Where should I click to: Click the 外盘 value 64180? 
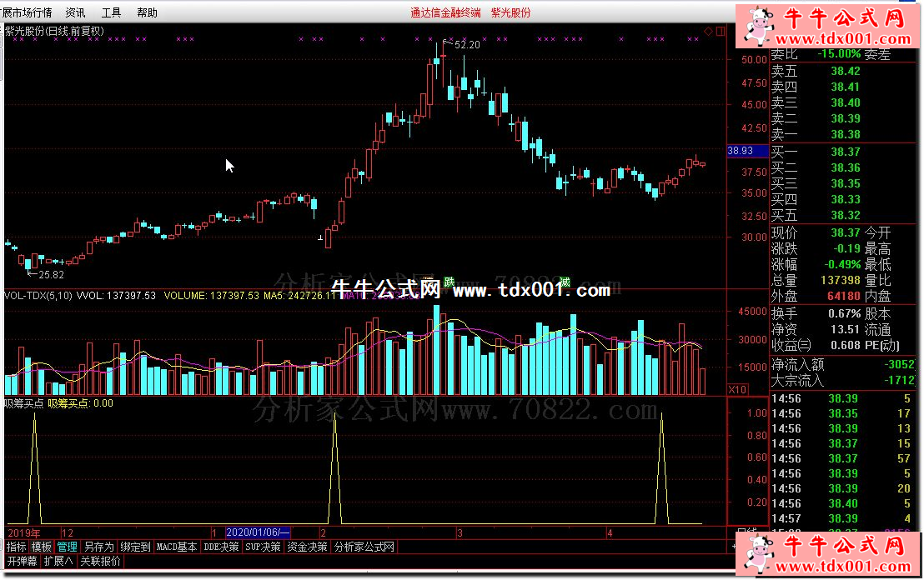pos(844,296)
